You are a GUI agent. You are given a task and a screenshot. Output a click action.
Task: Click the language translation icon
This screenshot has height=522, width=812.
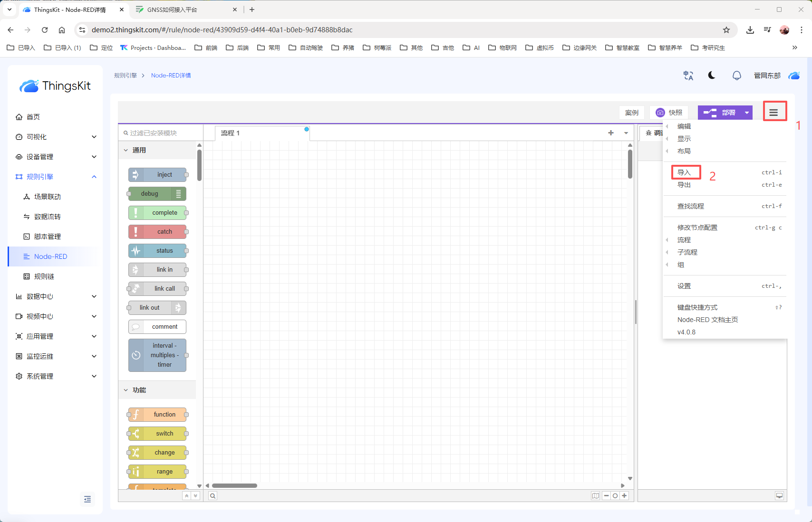[x=688, y=76]
